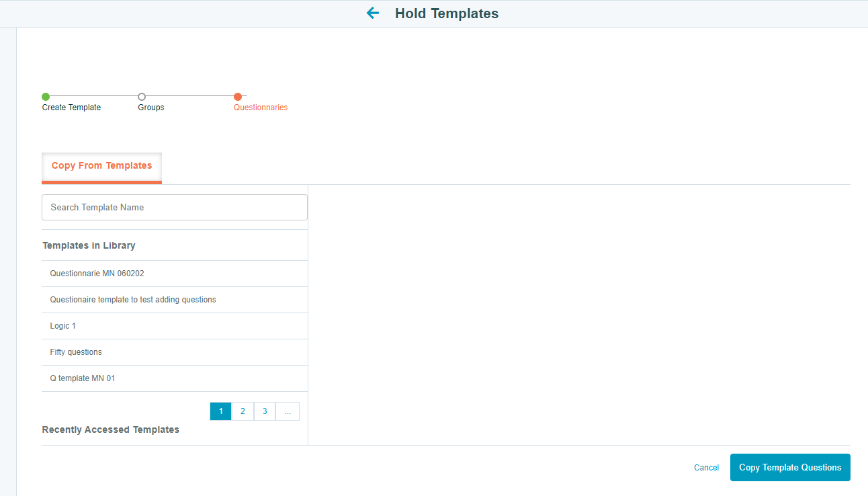Cancel copying template questions
This screenshot has width=868, height=496.
706,468
